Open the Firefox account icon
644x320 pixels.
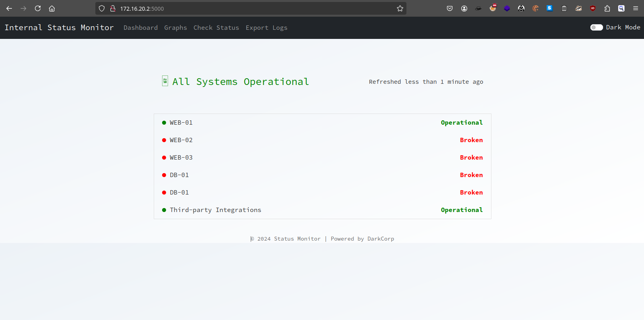(x=464, y=8)
